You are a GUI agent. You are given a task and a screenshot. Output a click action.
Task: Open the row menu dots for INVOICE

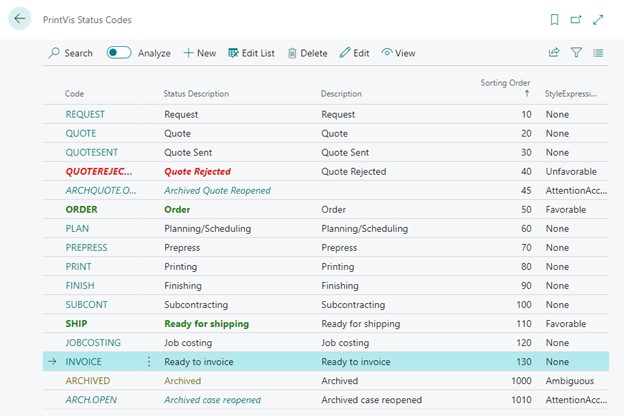(149, 361)
